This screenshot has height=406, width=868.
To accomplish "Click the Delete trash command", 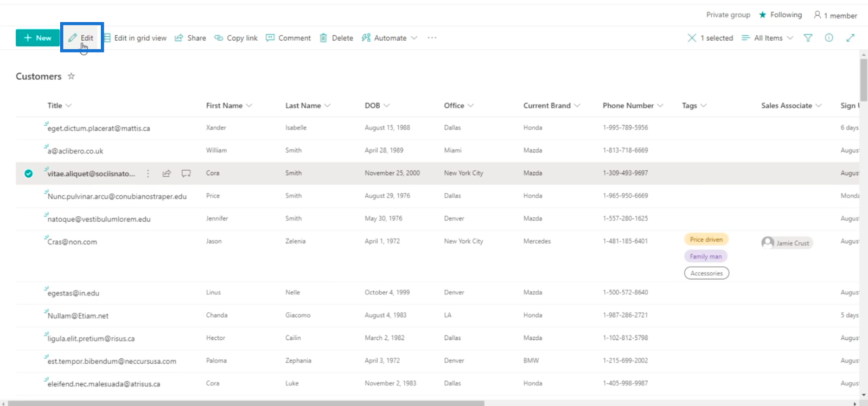I will (x=336, y=38).
